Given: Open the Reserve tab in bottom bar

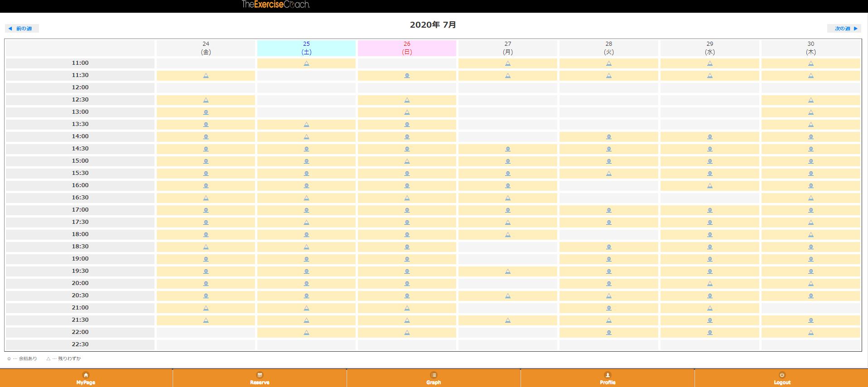Looking at the screenshot, I should pyautogui.click(x=260, y=378).
